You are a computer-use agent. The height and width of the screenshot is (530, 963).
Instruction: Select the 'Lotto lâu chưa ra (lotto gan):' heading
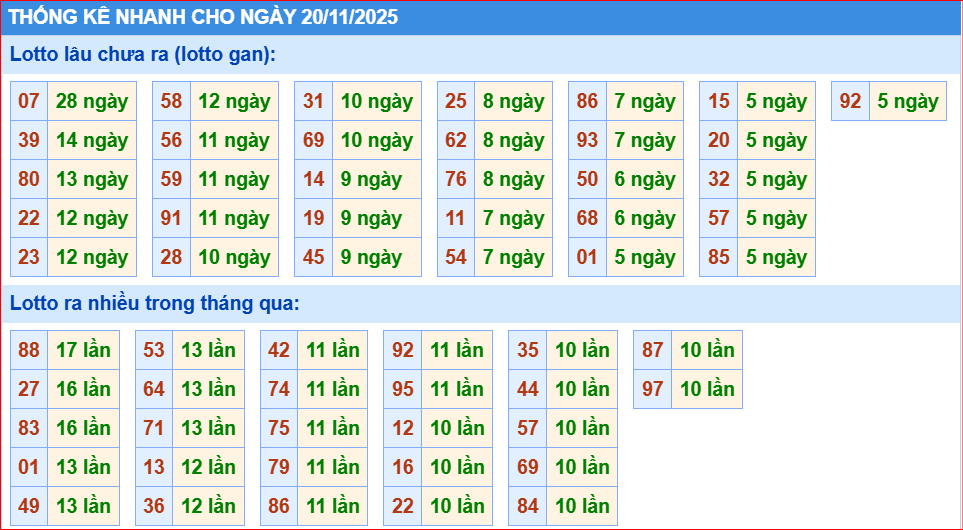pyautogui.click(x=142, y=55)
